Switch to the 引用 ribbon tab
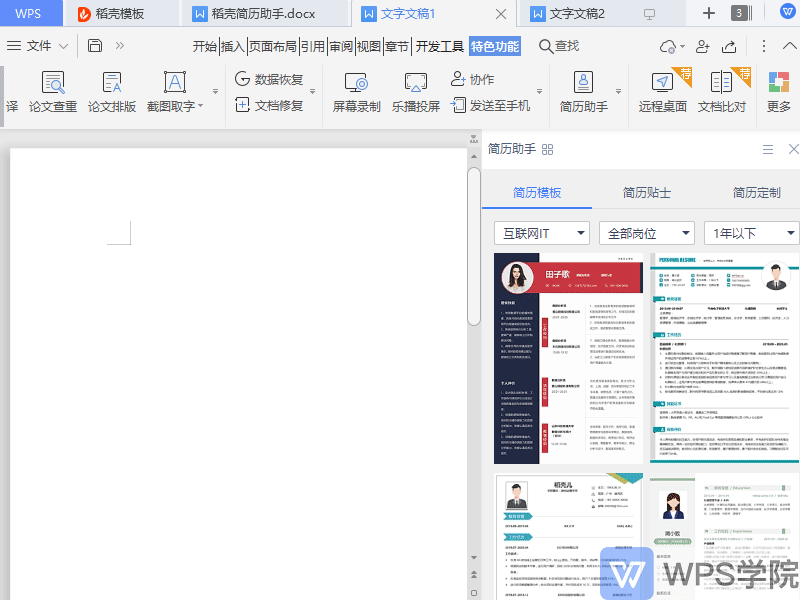This screenshot has width=800, height=600. pyautogui.click(x=312, y=46)
